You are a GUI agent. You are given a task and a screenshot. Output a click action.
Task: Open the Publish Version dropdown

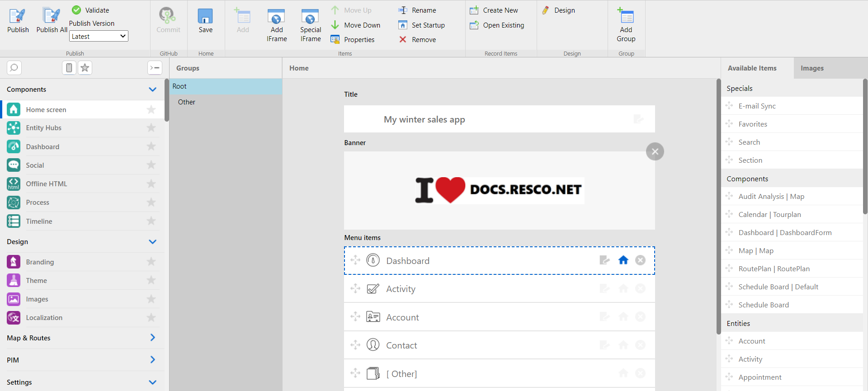pyautogui.click(x=99, y=36)
